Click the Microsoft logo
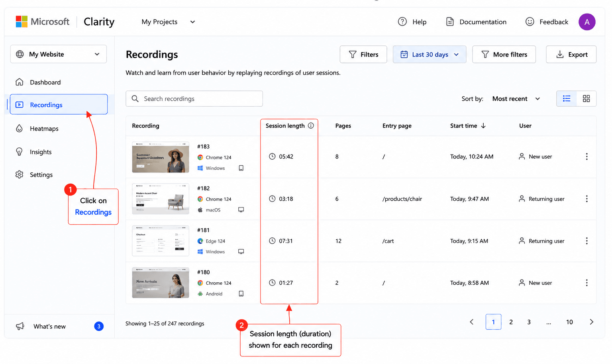Viewport: 612px width, 364px height. pos(42,22)
